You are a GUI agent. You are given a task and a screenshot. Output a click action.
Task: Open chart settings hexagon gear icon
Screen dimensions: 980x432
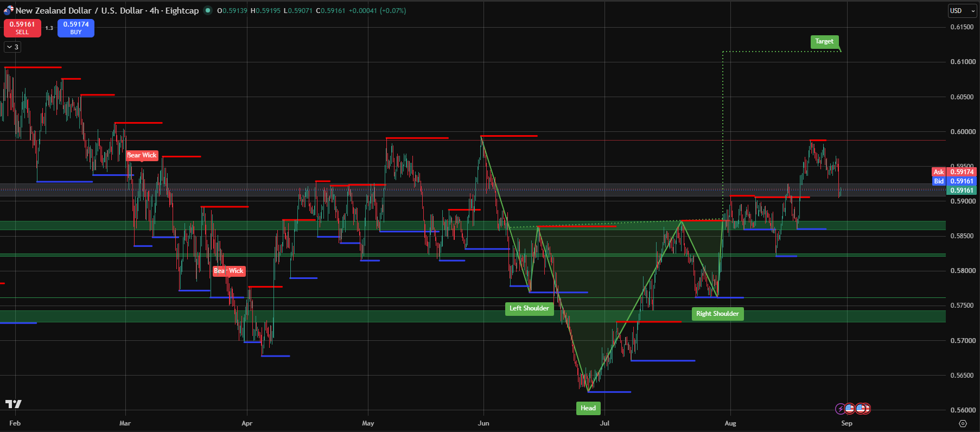963,423
